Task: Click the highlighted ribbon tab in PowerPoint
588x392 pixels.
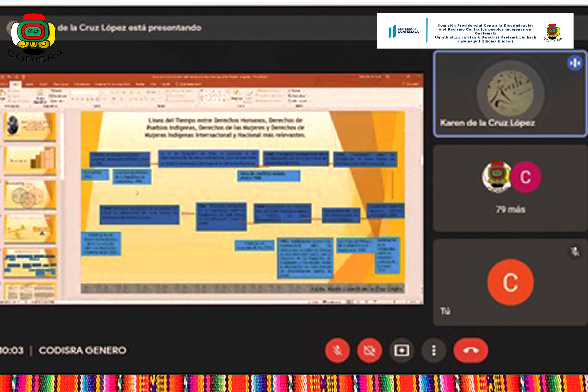Action: tap(15, 84)
